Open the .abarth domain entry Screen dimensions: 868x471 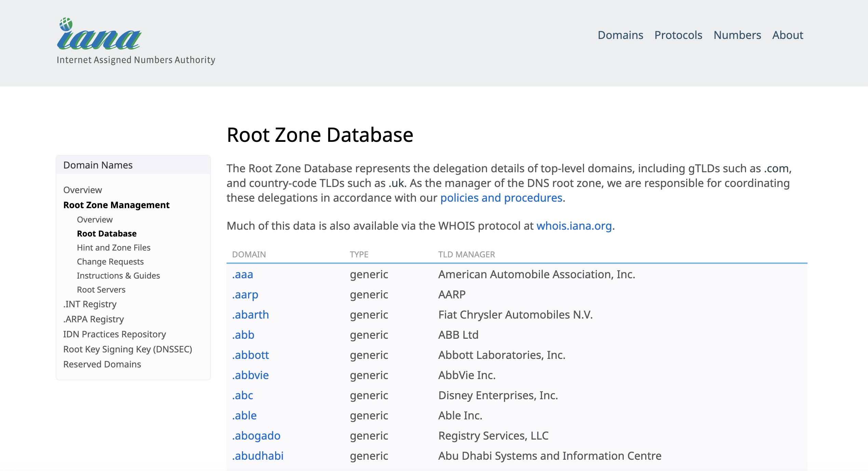pyautogui.click(x=250, y=314)
